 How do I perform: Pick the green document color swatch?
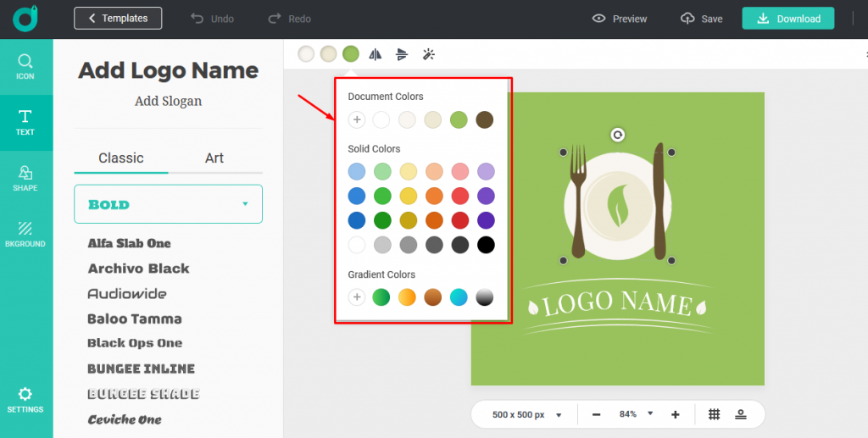459,119
